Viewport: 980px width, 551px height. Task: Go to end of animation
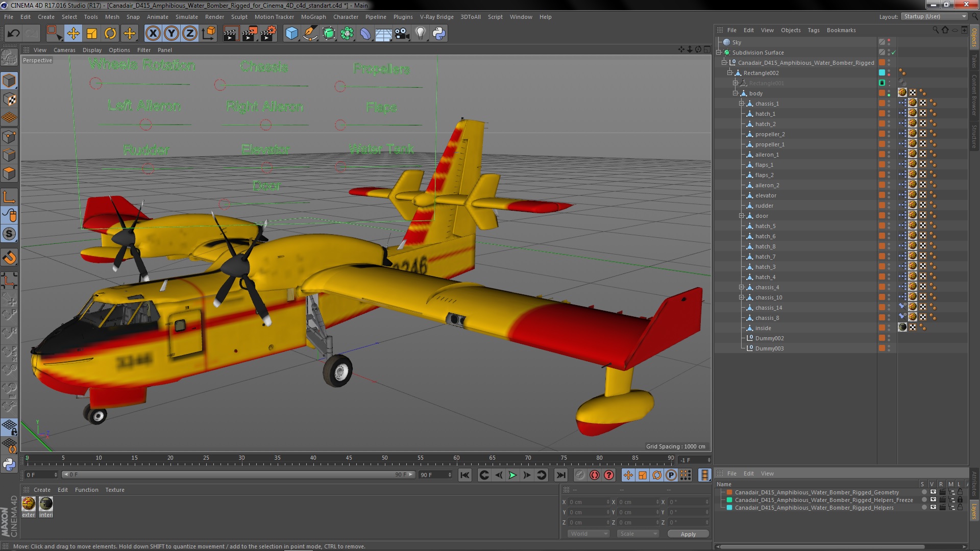(560, 475)
